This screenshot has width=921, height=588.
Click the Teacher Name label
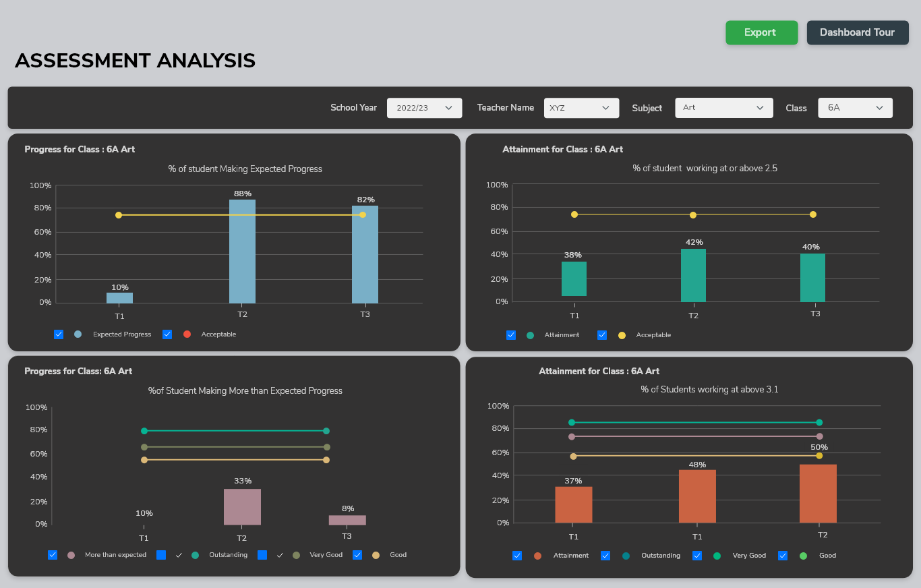point(506,108)
